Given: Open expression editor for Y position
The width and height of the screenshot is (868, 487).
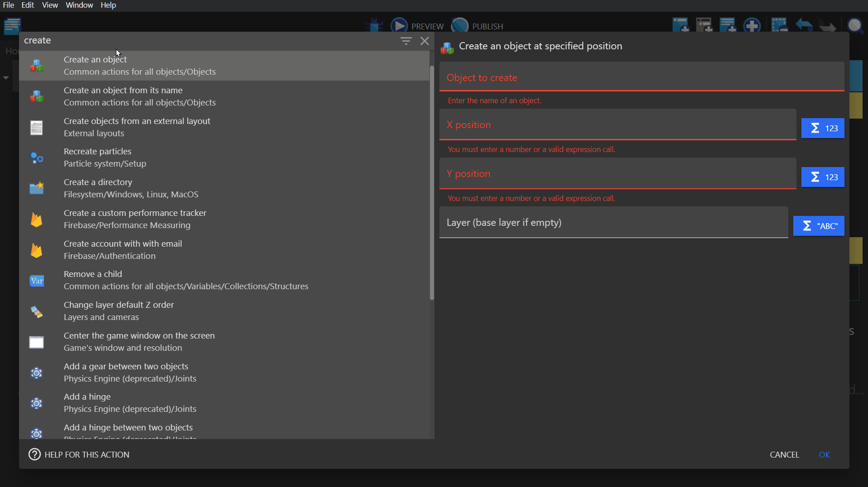Looking at the screenshot, I should (822, 177).
